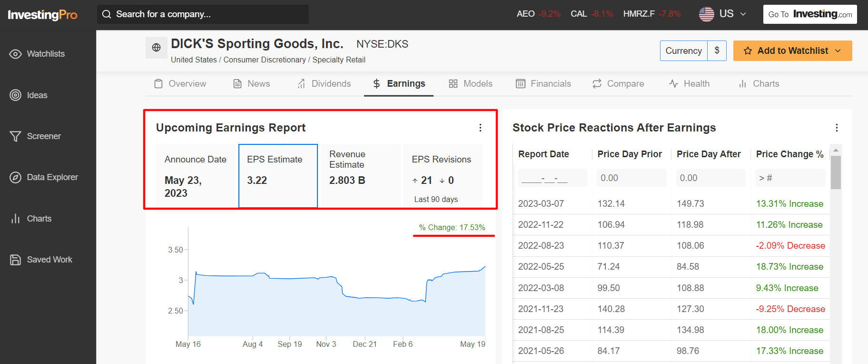This screenshot has height=364, width=868.
Task: Click the table scroll-up arrow
Action: tap(836, 150)
